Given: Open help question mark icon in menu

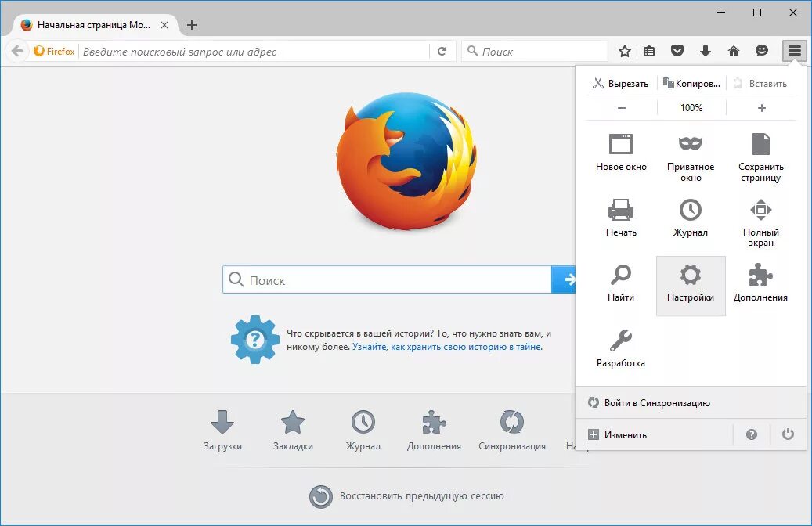Looking at the screenshot, I should 752,434.
